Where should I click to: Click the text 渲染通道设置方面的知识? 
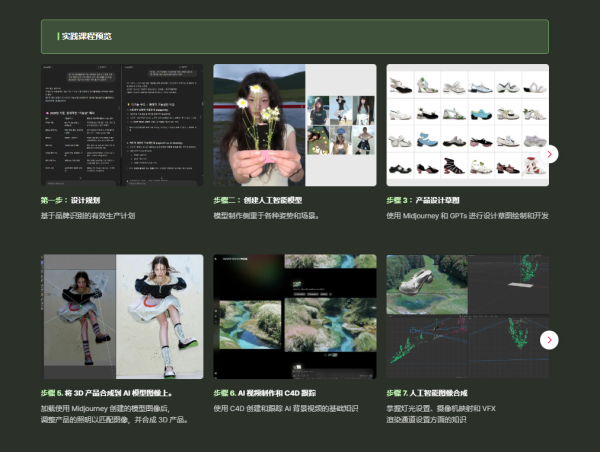pyautogui.click(x=426, y=420)
